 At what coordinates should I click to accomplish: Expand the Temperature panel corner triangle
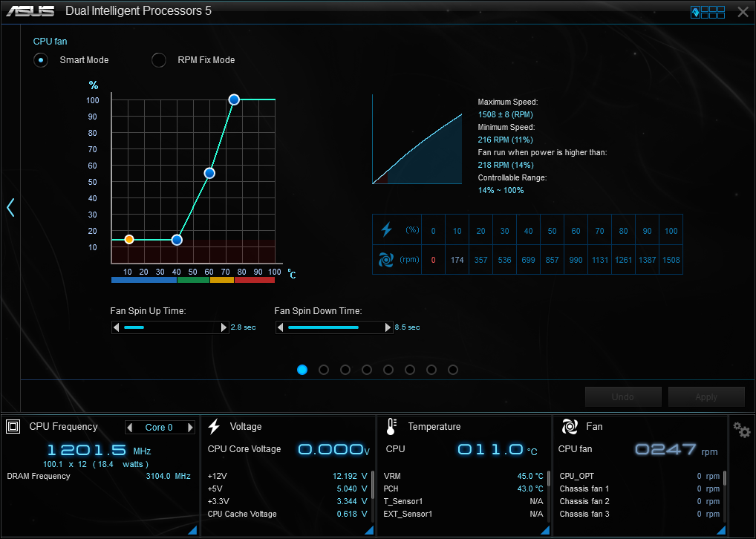click(x=545, y=530)
